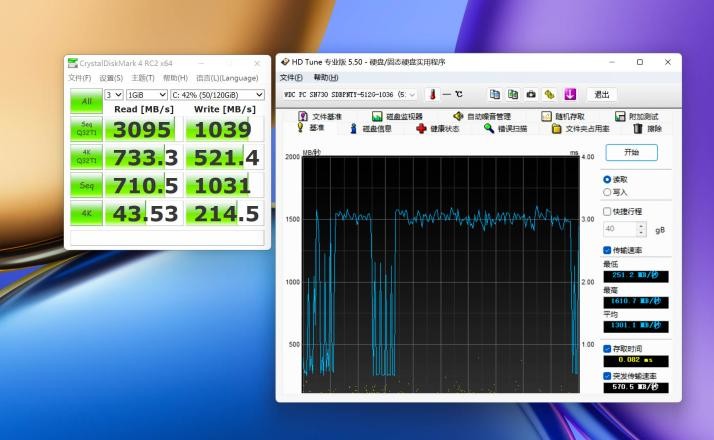Click the 570.5 MB/秒 burst rate value
The image size is (714, 440).
pos(636,387)
